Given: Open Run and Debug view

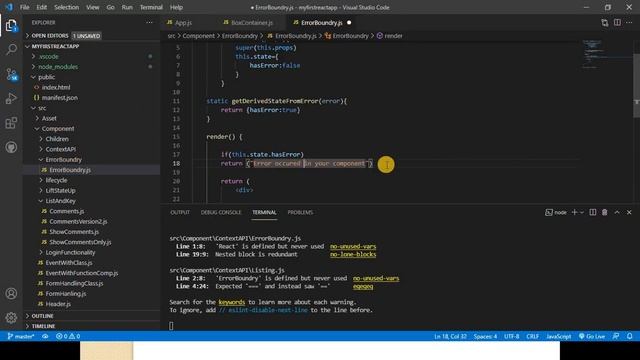Looking at the screenshot, I should point(11,98).
